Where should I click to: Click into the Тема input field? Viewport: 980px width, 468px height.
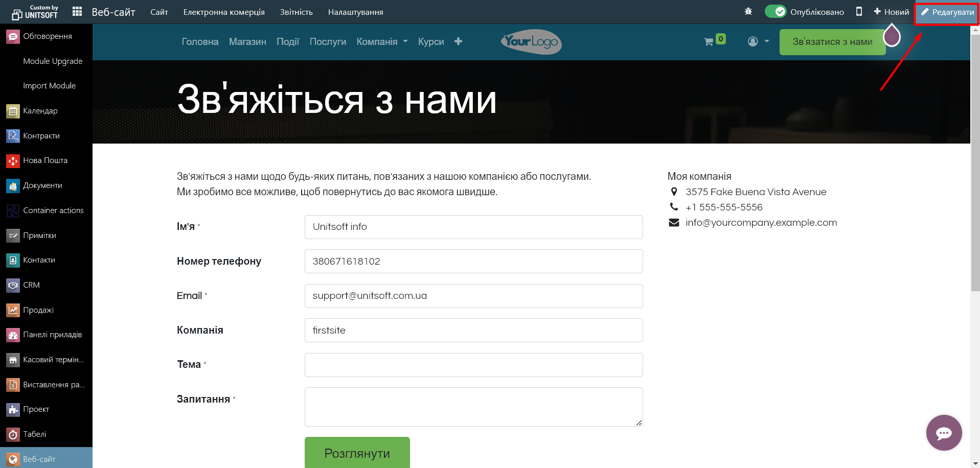(x=473, y=365)
